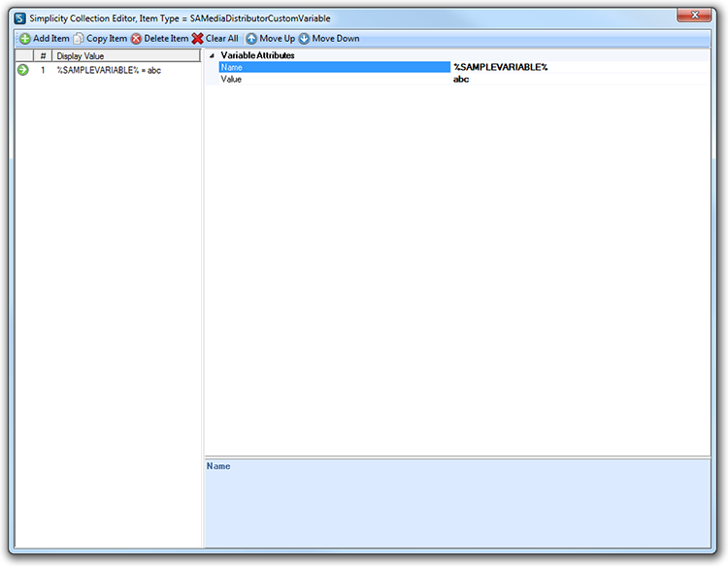Click the red Delete Item circle icon
This screenshot has width=728, height=566.
(x=136, y=39)
